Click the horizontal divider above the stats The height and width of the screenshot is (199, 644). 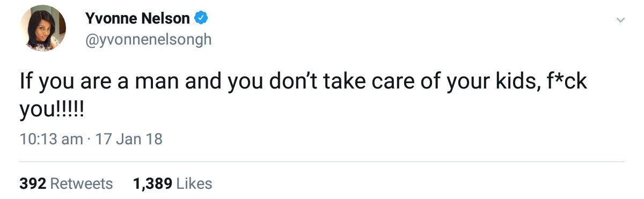(322, 161)
